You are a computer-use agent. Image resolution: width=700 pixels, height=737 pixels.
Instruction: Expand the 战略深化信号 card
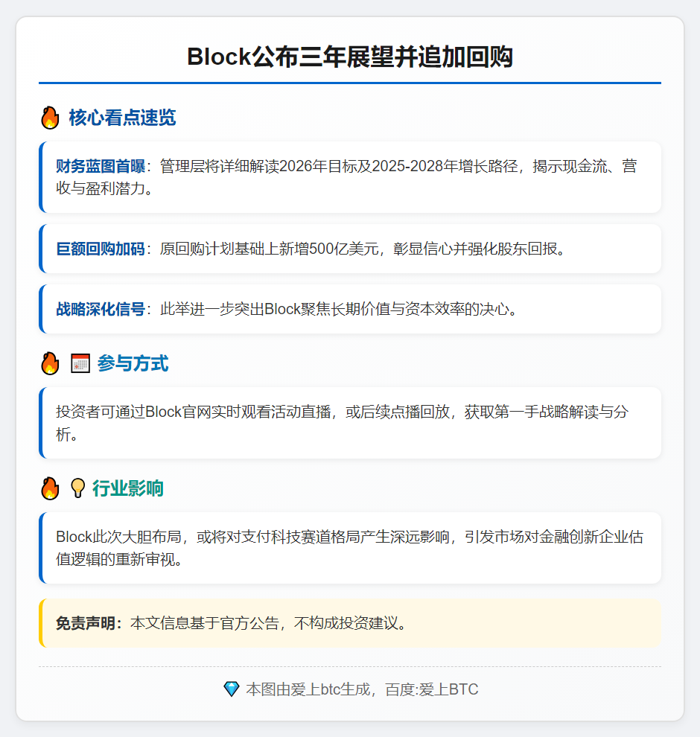click(350, 308)
